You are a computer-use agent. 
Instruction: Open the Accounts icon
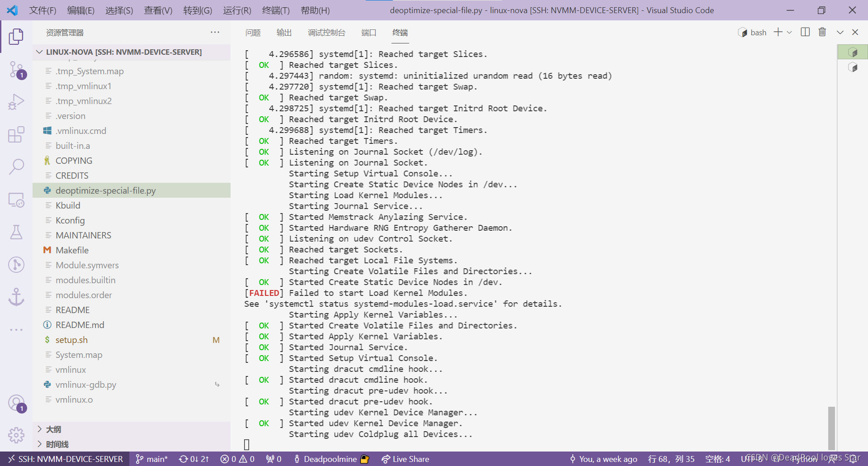tap(16, 403)
